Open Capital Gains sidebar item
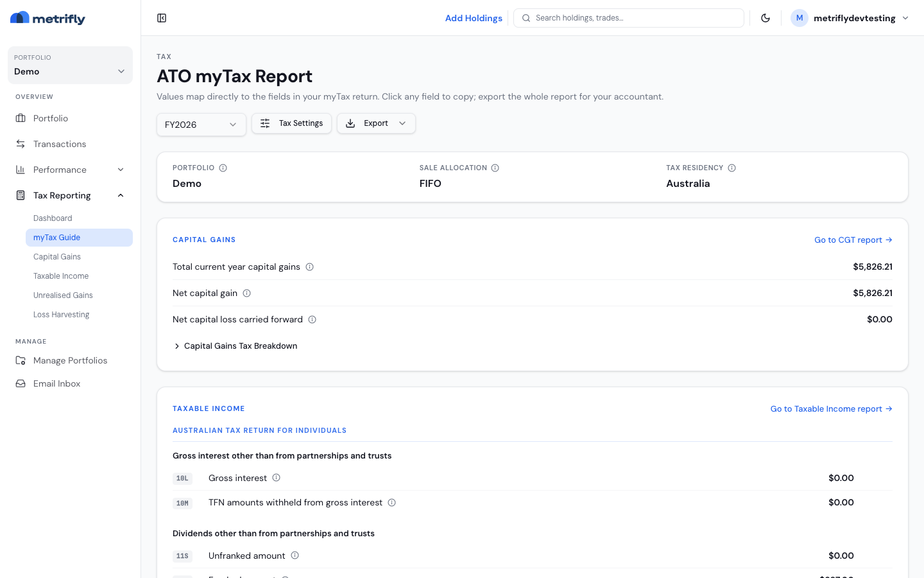924x578 pixels. [79, 257]
